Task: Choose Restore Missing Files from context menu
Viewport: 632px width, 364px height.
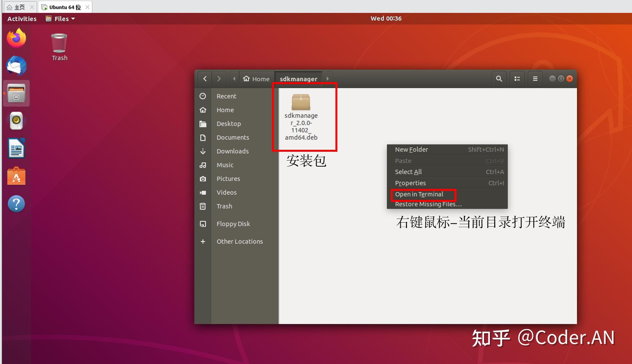Action: coord(447,204)
